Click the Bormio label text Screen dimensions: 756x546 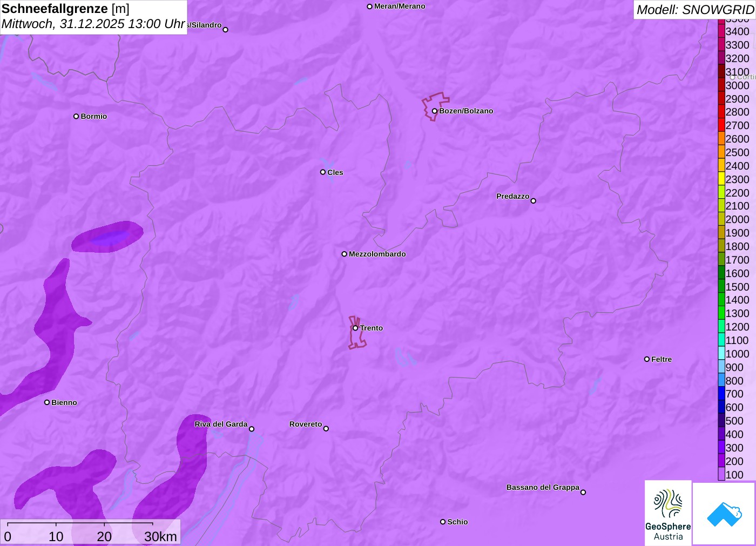94,116
